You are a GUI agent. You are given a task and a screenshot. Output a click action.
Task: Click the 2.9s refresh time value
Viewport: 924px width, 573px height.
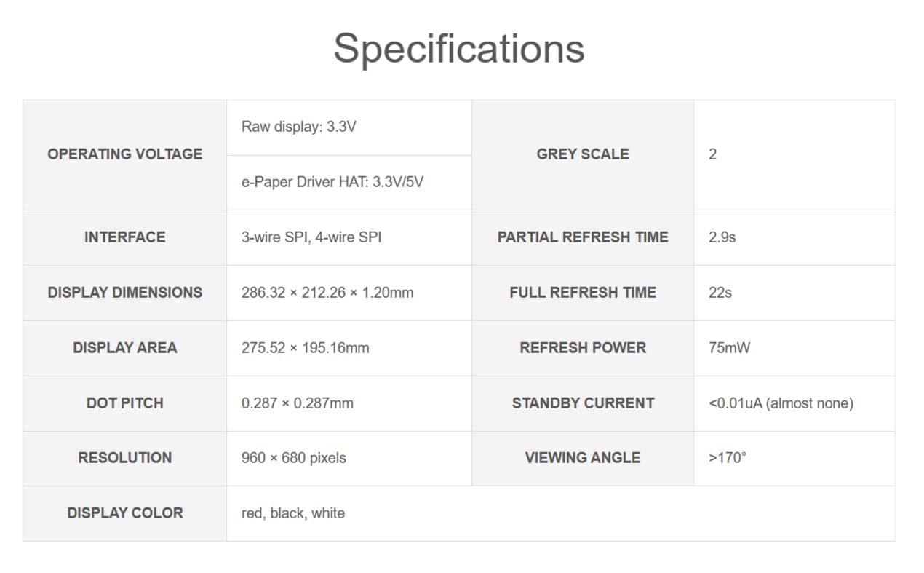[x=722, y=237]
